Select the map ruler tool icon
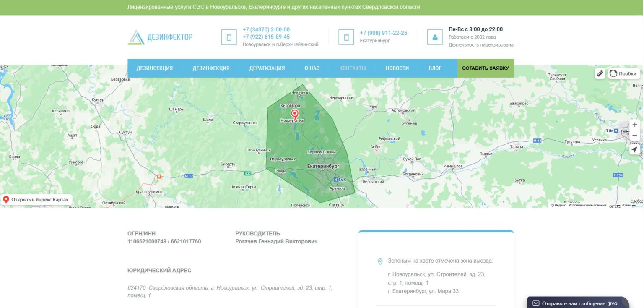This screenshot has width=644, height=308. pos(600,73)
